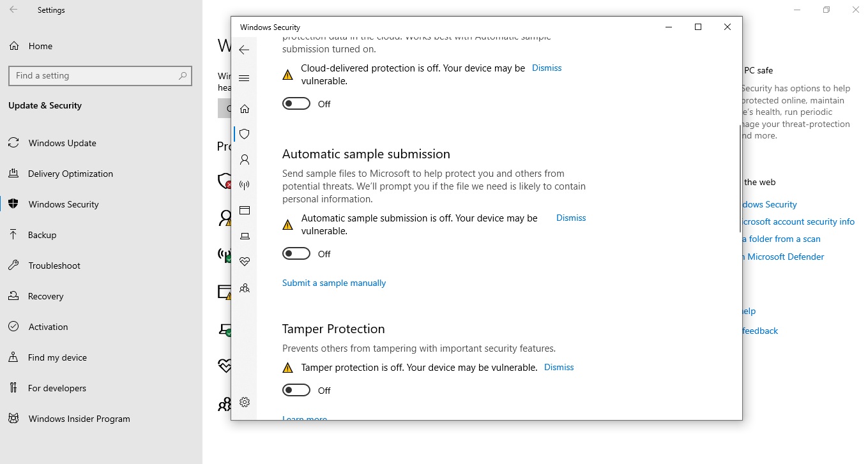Viewport: 868px width, 464px height.
Task: Turn on Cloud-delivered protection toggle
Action: point(296,104)
